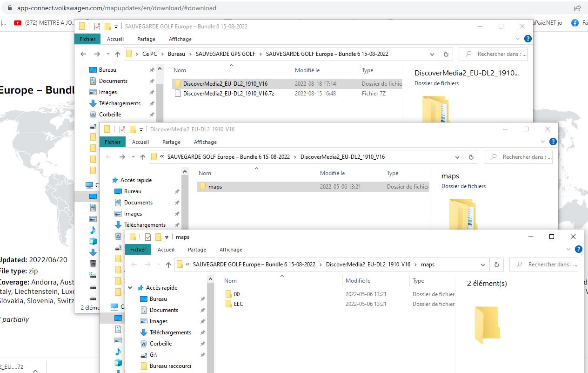Click properties icon in maps title bar

[x=148, y=237]
